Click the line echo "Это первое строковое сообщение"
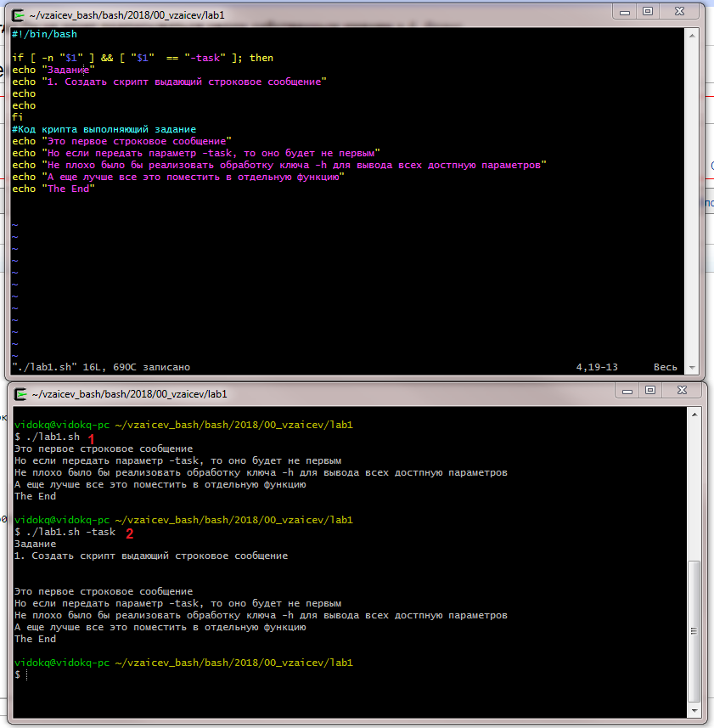 (x=121, y=141)
